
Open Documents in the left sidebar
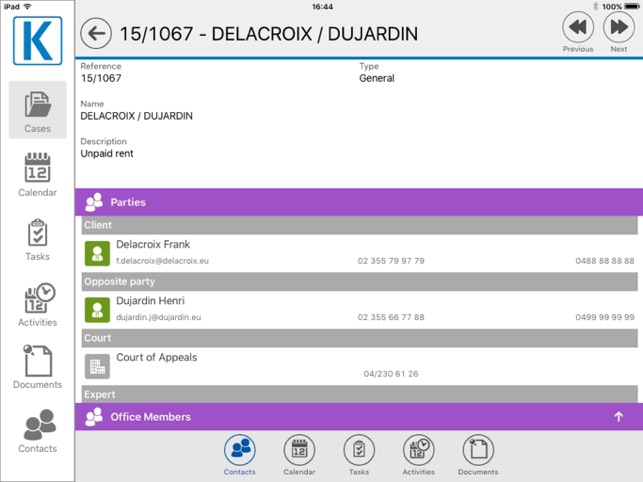click(38, 367)
